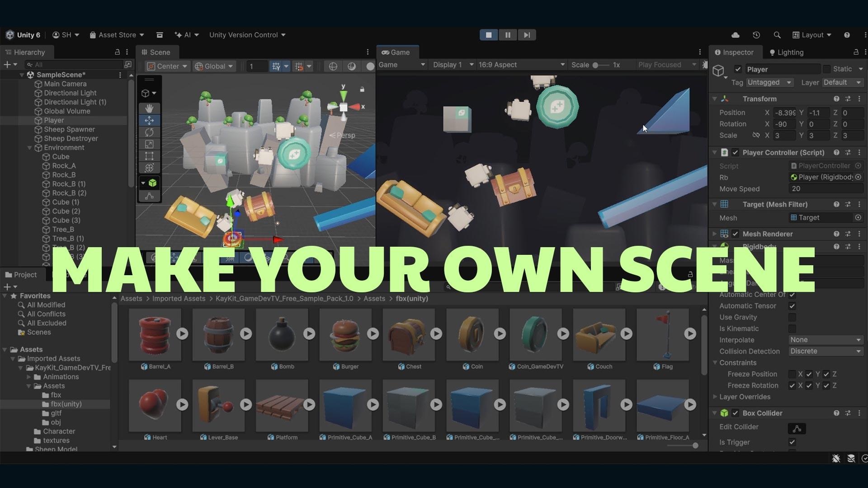868x488 pixels.
Task: Open Transform component help reference
Action: click(836, 99)
